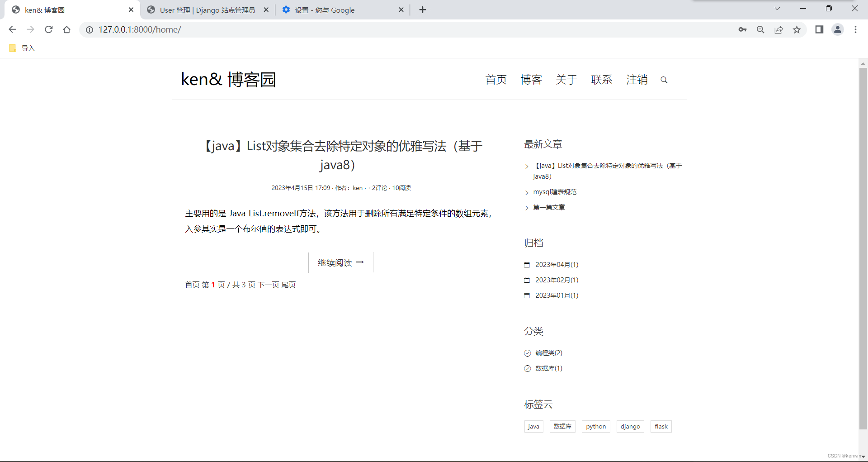This screenshot has height=462, width=868.
Task: Go to the browser home page
Action: (x=67, y=29)
